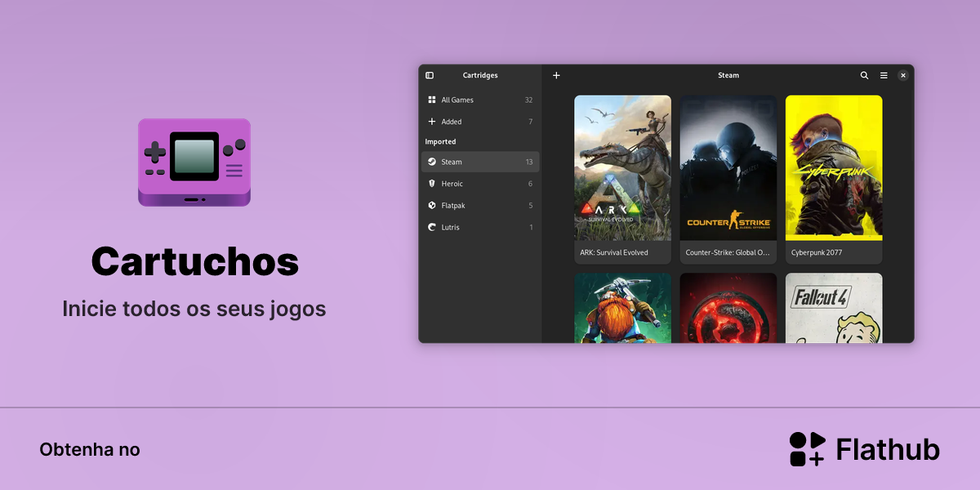Click the Cartuchos app icon
Viewport: 980px width, 490px height.
[194, 162]
